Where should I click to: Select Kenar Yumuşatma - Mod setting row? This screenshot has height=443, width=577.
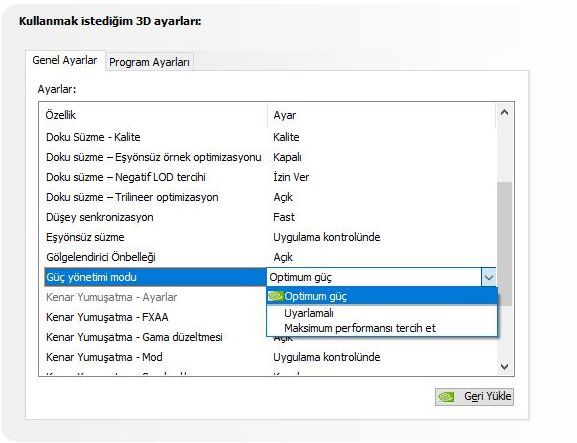(x=270, y=357)
